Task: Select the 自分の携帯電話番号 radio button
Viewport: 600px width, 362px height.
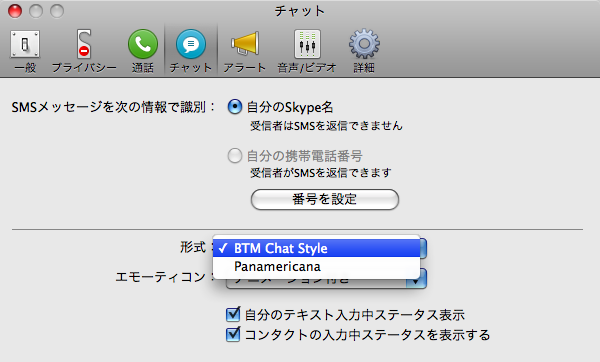Action: pyautogui.click(x=235, y=156)
